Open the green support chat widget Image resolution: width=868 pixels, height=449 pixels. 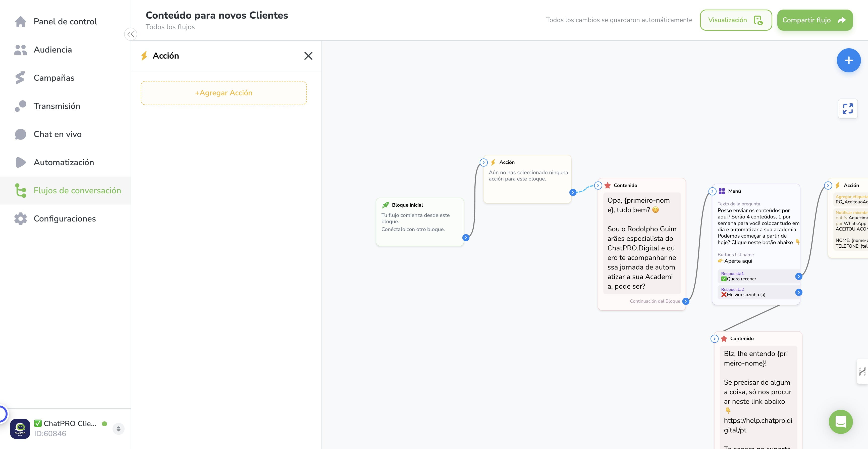[841, 422]
